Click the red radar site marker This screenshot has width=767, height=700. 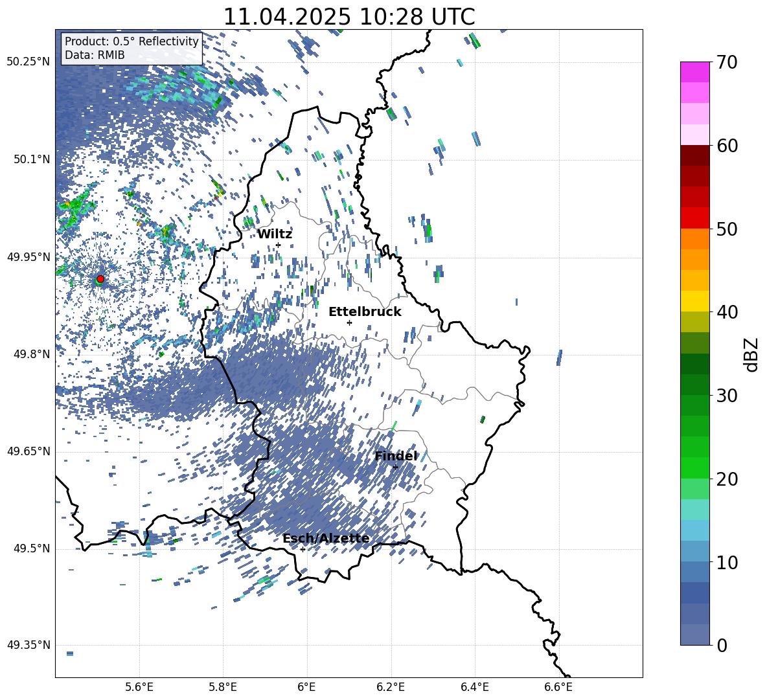(x=100, y=279)
